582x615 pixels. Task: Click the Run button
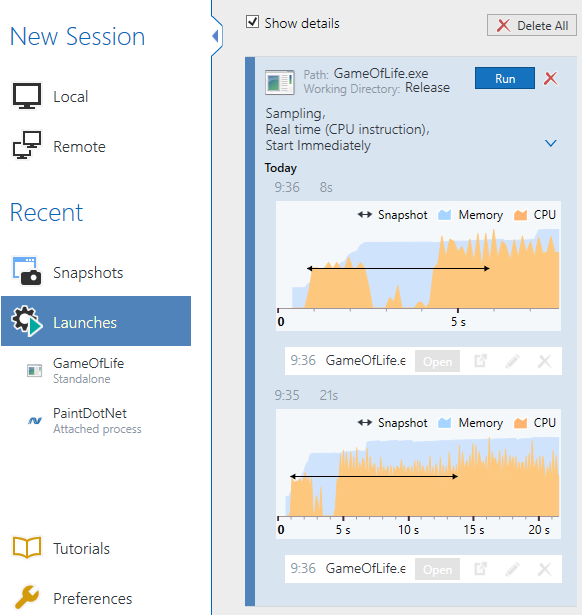505,78
